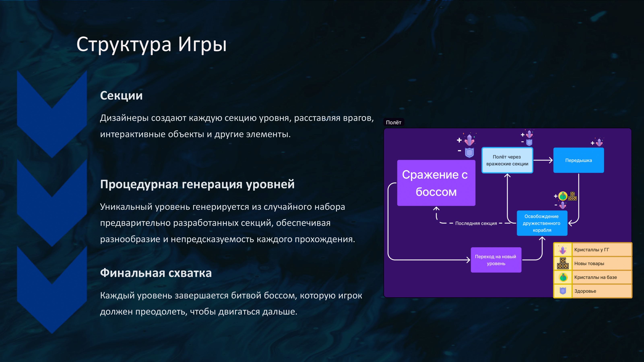Click the green bag icon beside Кристаллы на базе
The height and width of the screenshot is (362, 644).
click(563, 277)
